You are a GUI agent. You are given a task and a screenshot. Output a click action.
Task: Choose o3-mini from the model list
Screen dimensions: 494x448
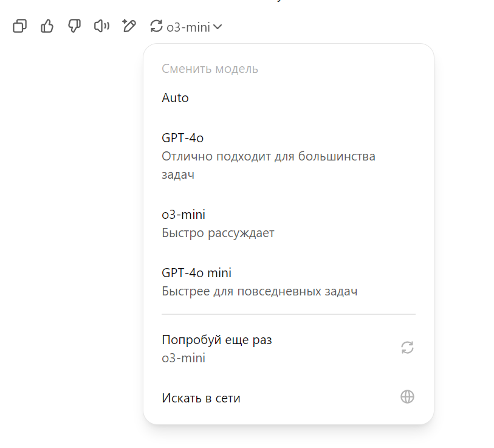pyautogui.click(x=289, y=224)
